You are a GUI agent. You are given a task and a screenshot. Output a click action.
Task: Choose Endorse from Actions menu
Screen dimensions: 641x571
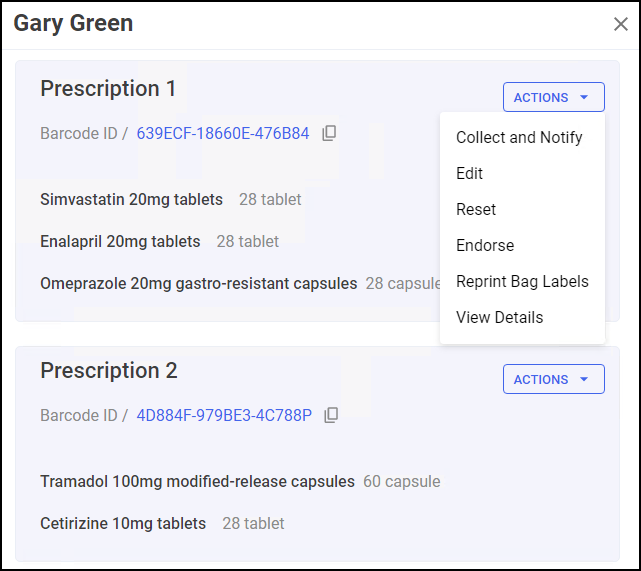(x=485, y=245)
